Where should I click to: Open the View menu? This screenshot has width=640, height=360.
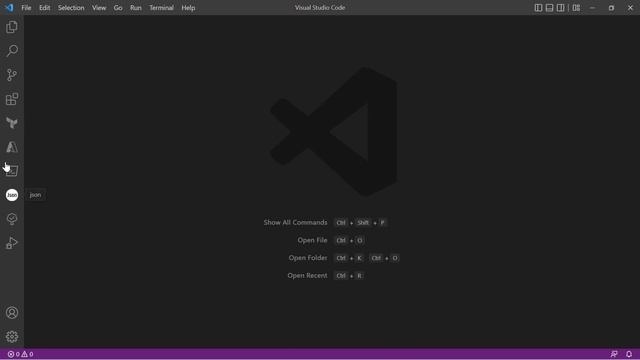pos(99,8)
